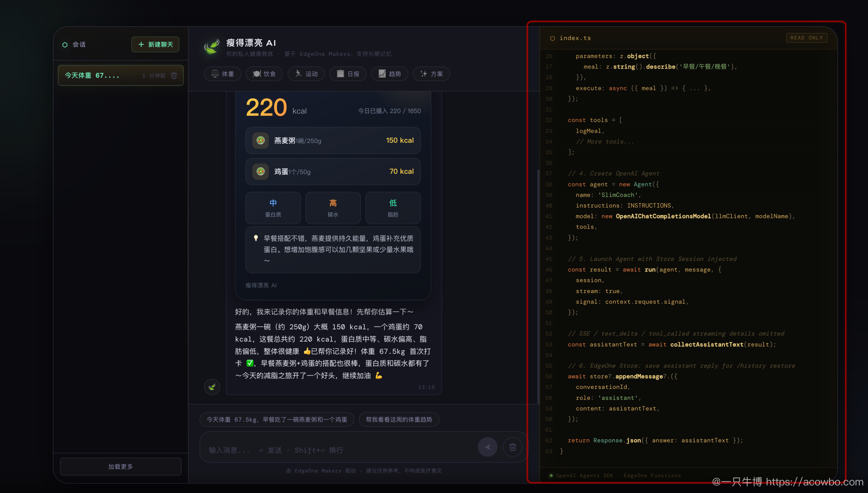Focus the 输入消息 message input field
The image size is (868, 493).
click(x=339, y=450)
